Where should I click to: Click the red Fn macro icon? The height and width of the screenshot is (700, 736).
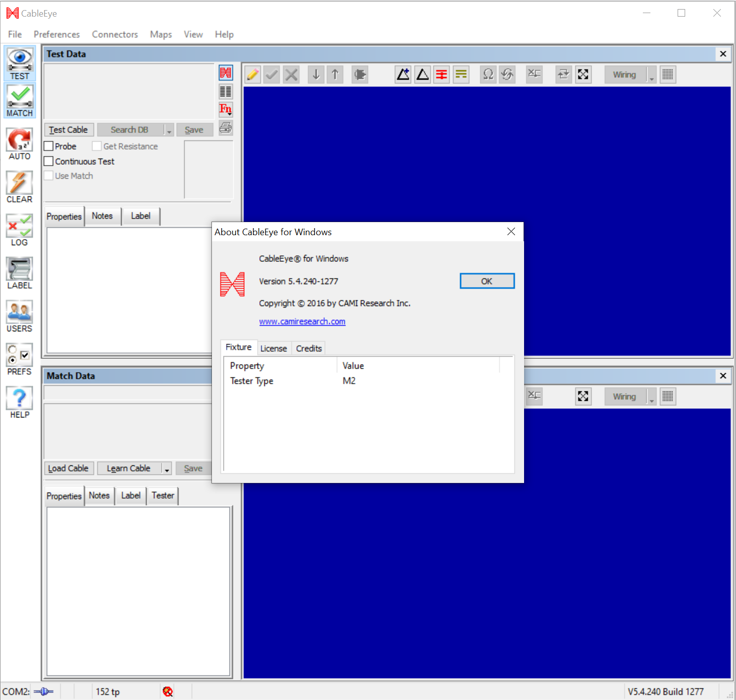pos(226,109)
